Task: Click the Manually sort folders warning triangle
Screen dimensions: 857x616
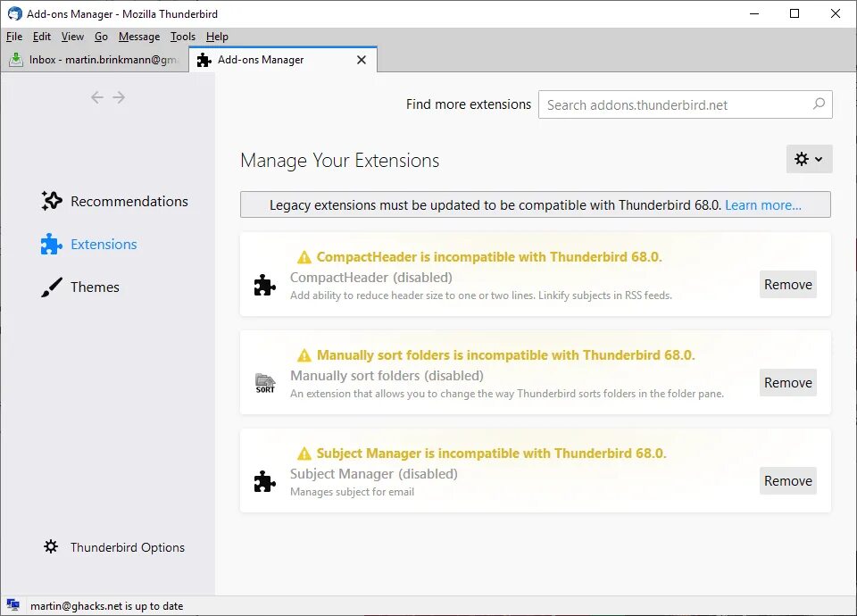Action: [304, 355]
